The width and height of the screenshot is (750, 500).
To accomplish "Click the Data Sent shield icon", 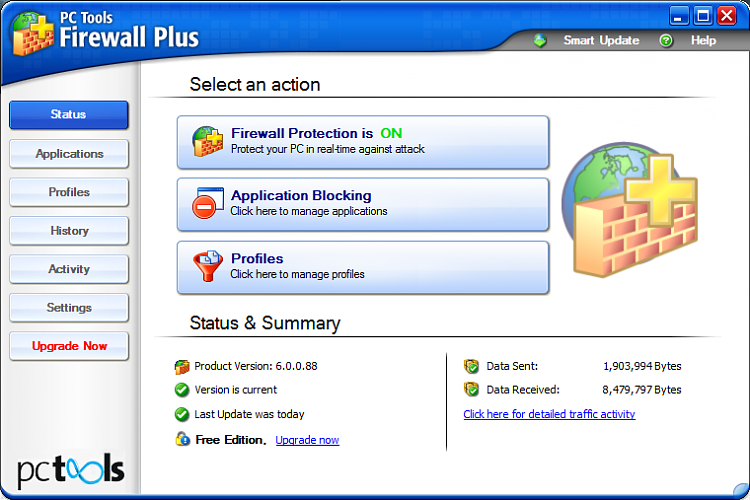I will 471,367.
